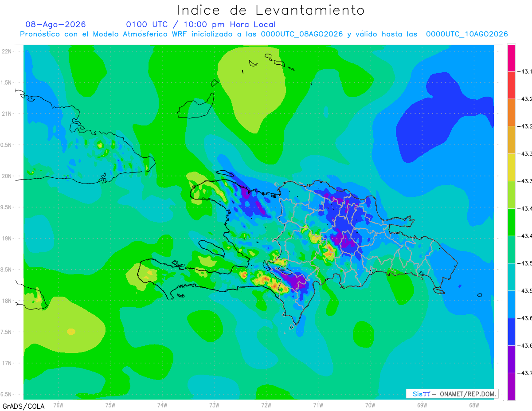Click the '7.5N' latitude label
The height and width of the screenshot is (411, 532).
6,332
